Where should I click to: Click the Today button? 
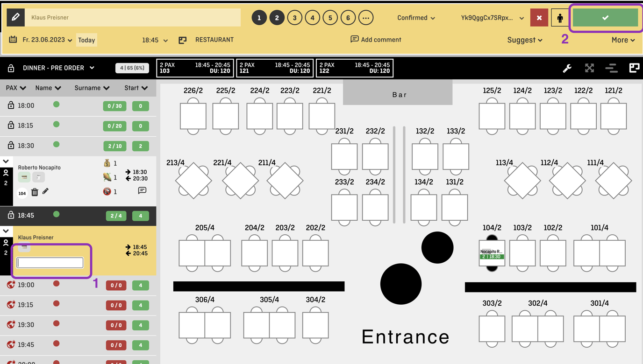(x=86, y=40)
